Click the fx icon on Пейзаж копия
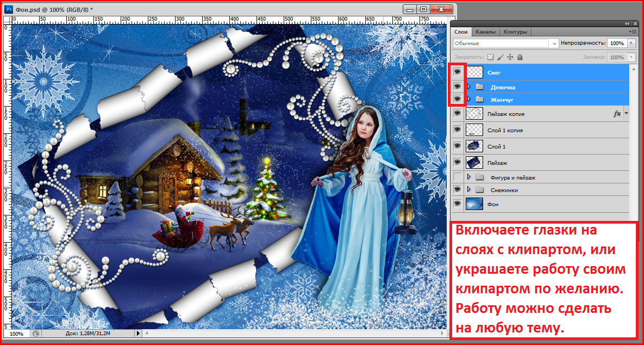The width and height of the screenshot is (644, 345). (x=617, y=114)
